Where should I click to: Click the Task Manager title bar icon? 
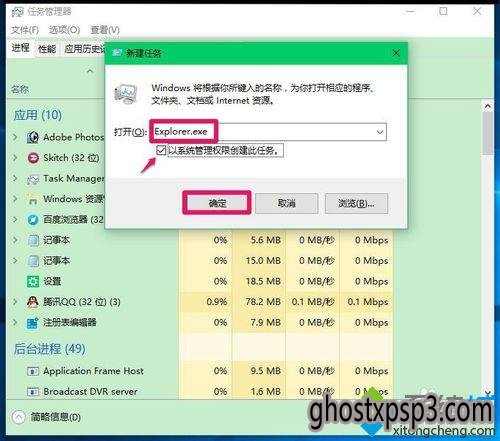point(17,12)
